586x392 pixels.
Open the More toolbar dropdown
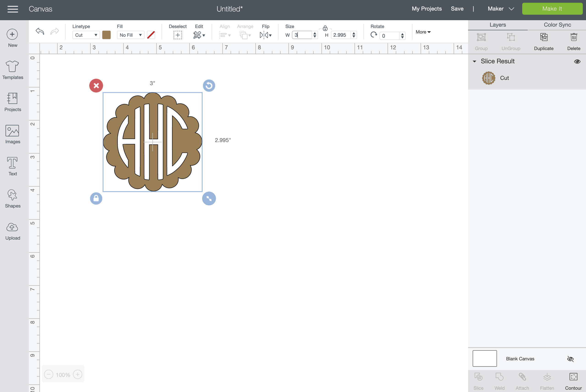[423, 32]
